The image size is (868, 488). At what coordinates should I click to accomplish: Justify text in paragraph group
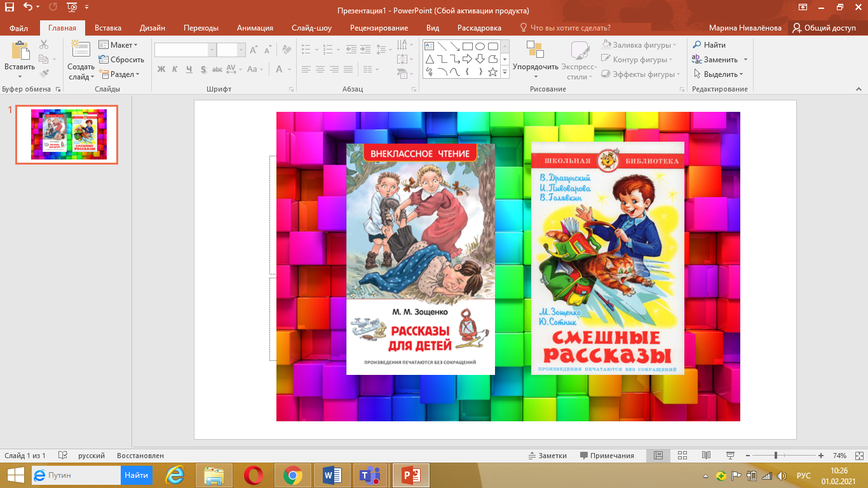coord(348,69)
